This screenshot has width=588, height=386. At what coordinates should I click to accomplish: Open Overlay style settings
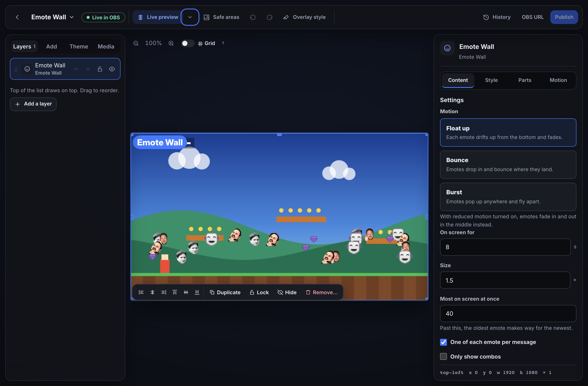[x=304, y=17]
